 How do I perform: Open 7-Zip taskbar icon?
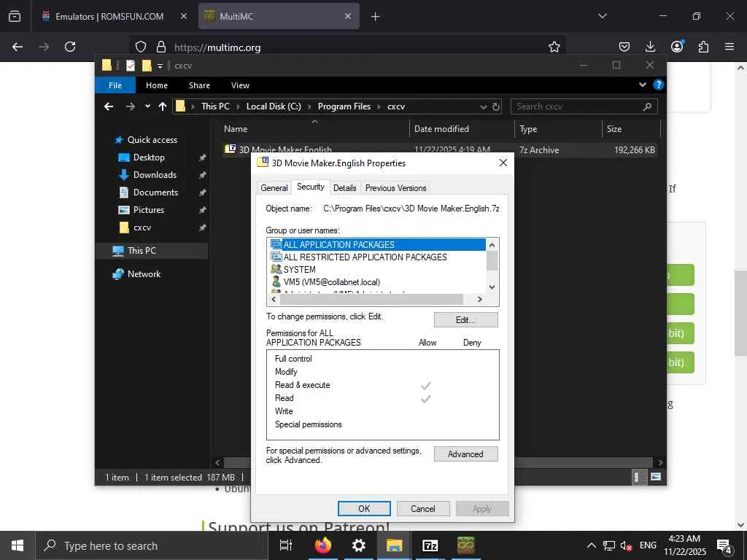coord(430,545)
